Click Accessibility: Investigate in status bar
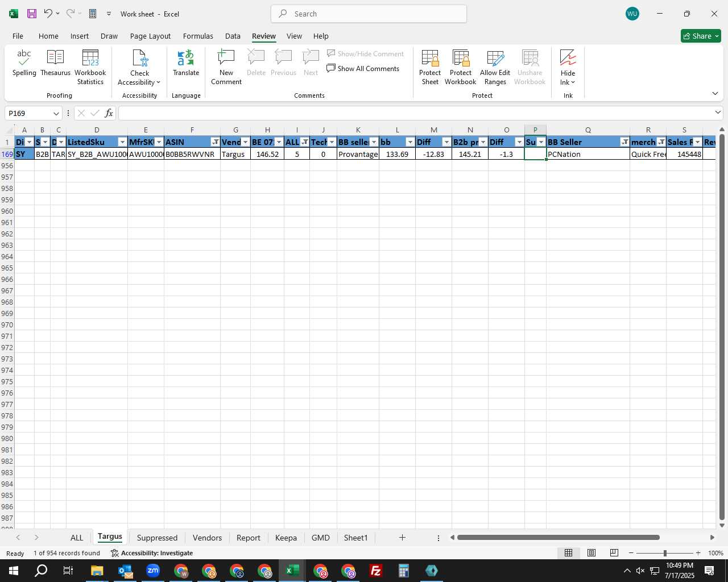The height and width of the screenshot is (582, 728). click(152, 553)
